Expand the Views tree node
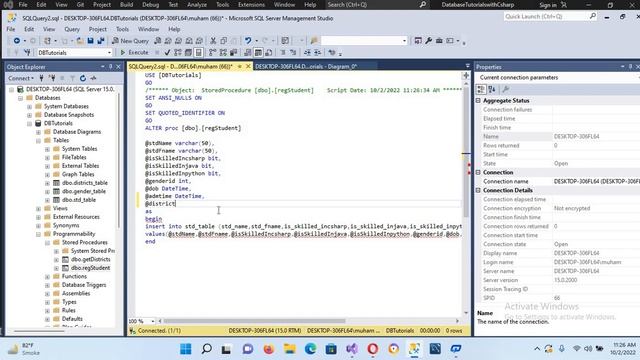 pos(38,209)
